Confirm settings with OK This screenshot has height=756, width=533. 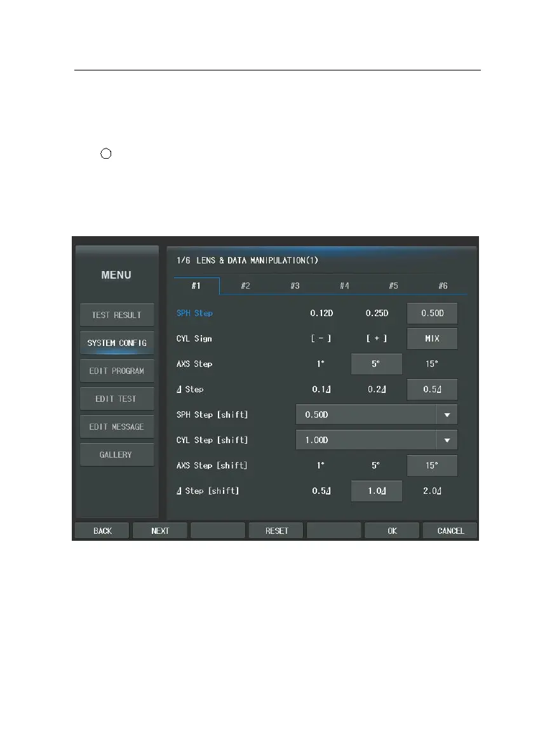pyautogui.click(x=392, y=531)
